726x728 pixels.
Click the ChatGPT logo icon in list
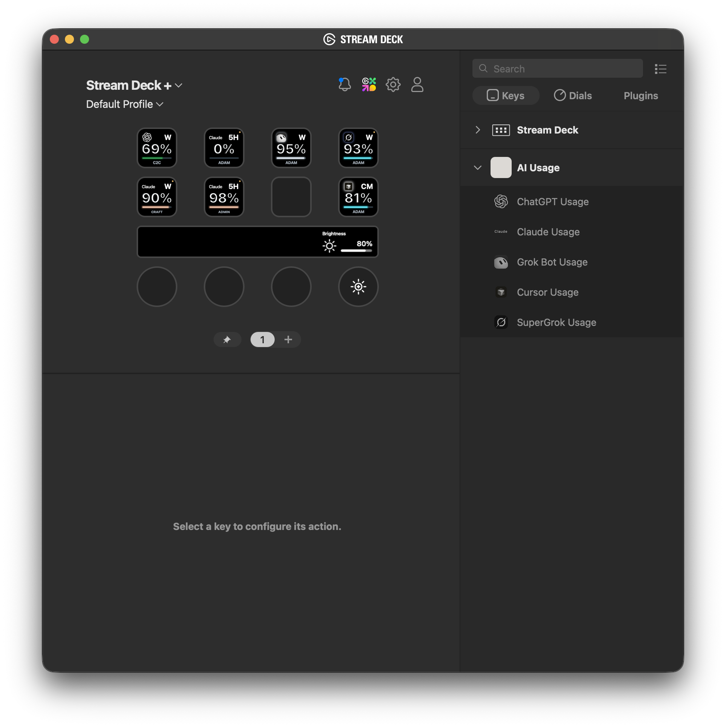coord(501,202)
